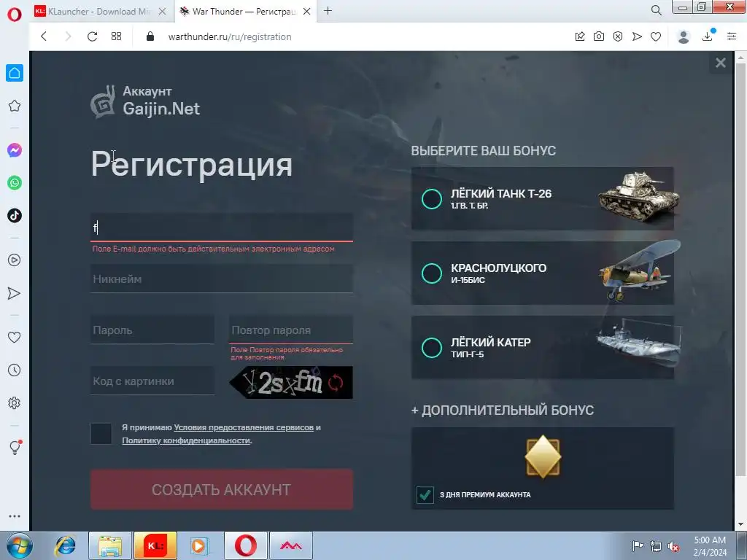Close the War Thunder tab

(307, 12)
